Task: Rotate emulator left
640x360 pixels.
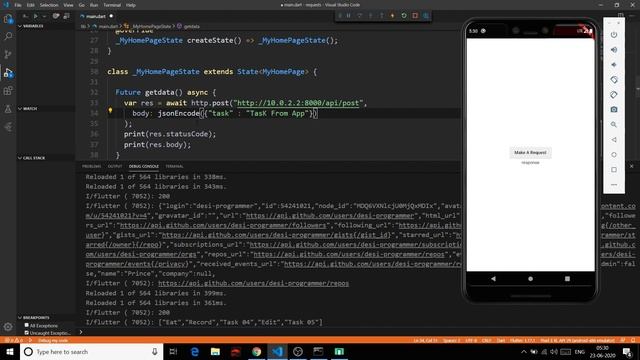Action: tap(614, 80)
